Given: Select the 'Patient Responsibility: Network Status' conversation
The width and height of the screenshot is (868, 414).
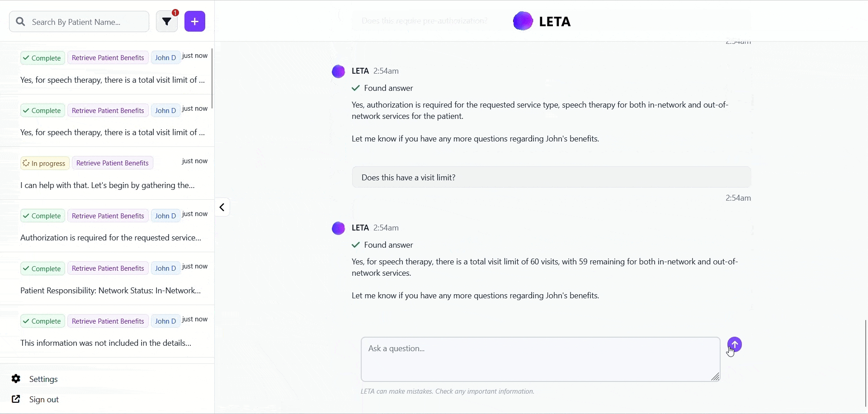Looking at the screenshot, I should coord(111,291).
